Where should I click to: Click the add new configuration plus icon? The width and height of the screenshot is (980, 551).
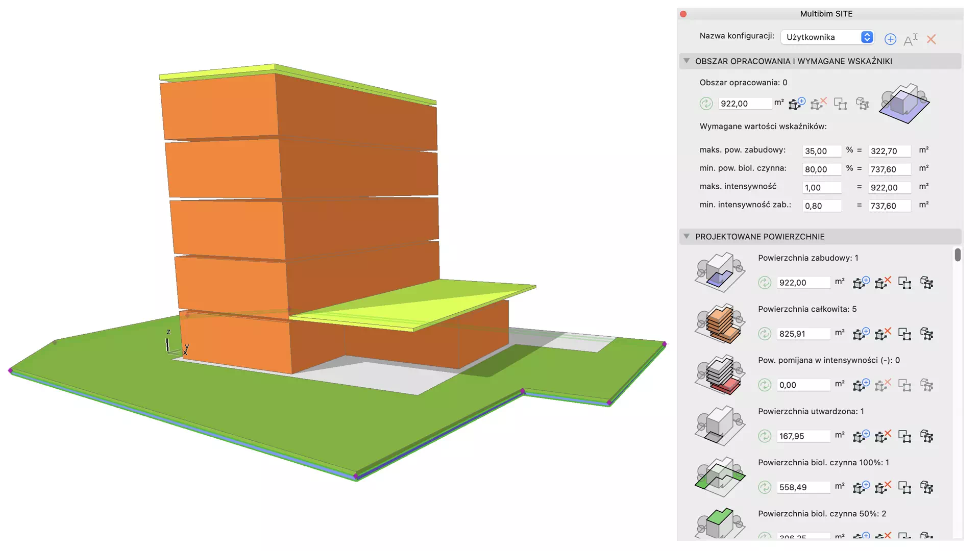coord(890,39)
